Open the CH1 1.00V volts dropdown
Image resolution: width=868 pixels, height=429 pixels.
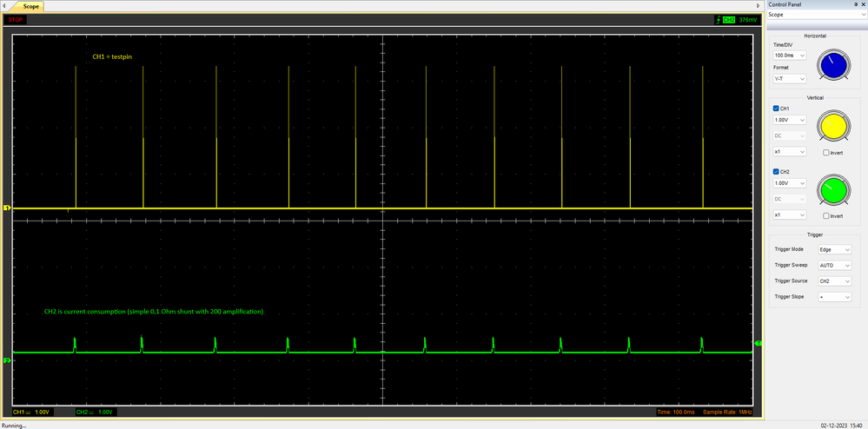790,120
